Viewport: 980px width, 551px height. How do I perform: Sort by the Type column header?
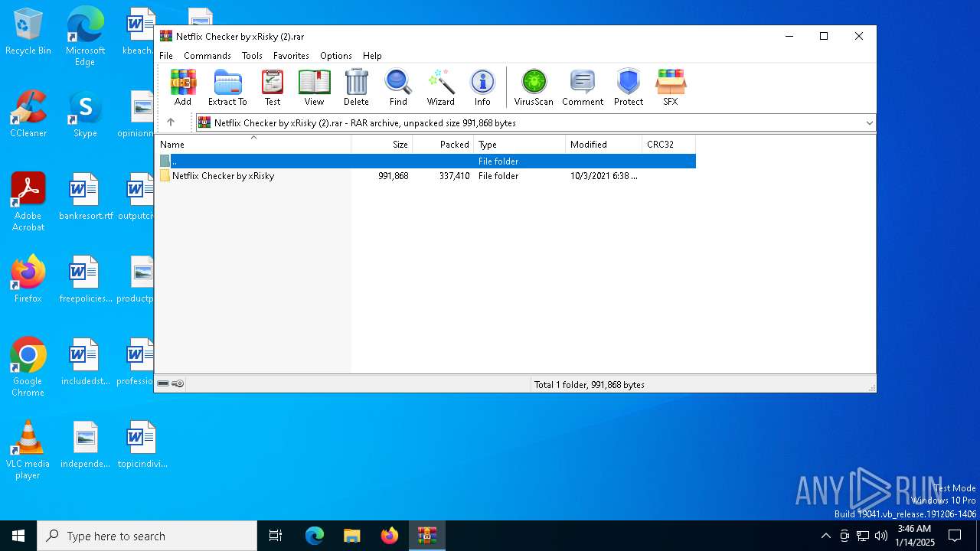tap(520, 144)
